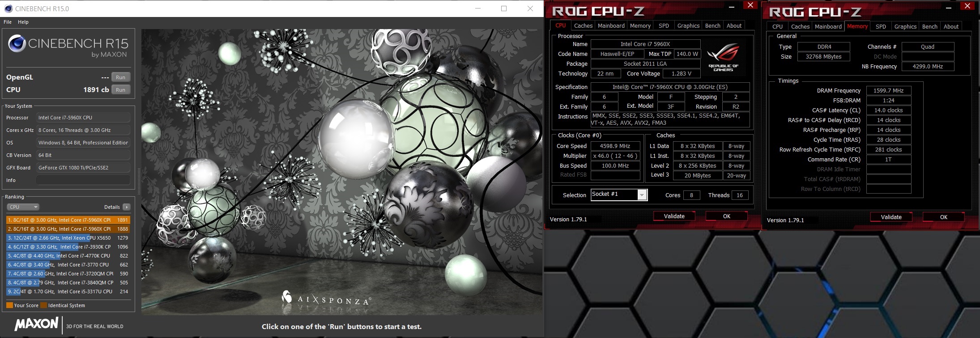Image resolution: width=980 pixels, height=338 pixels.
Task: Click the Command Rate value 1T
Action: tap(889, 160)
